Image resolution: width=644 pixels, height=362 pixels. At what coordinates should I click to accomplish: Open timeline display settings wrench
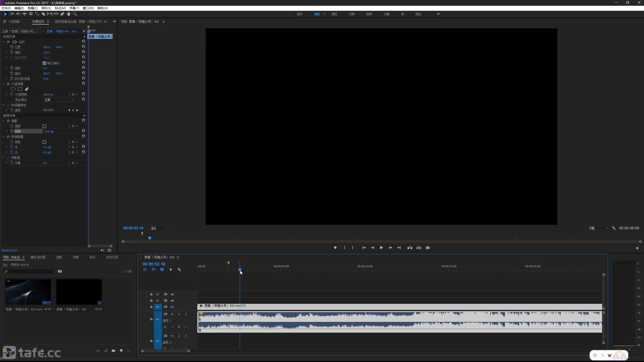[179, 269]
